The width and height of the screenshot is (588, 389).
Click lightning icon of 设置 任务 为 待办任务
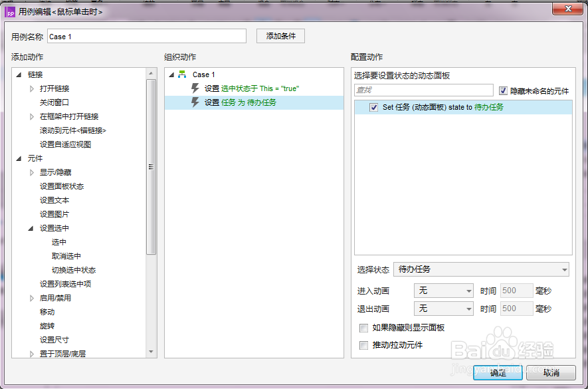(195, 102)
